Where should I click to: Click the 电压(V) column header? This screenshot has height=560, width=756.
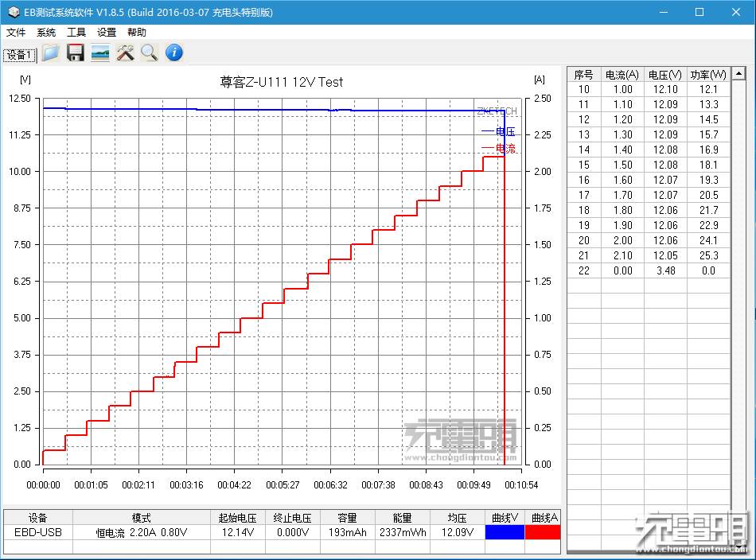coord(665,75)
